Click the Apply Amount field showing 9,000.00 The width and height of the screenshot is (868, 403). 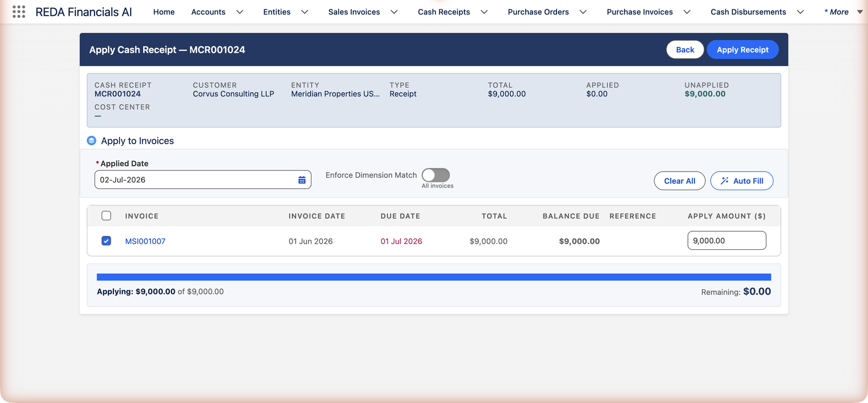pyautogui.click(x=727, y=241)
